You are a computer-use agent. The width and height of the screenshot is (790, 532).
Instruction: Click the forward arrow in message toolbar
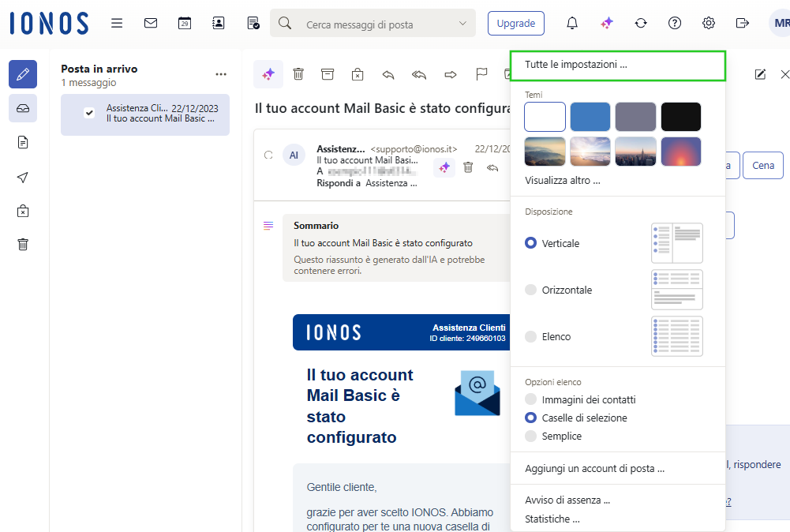pyautogui.click(x=451, y=74)
